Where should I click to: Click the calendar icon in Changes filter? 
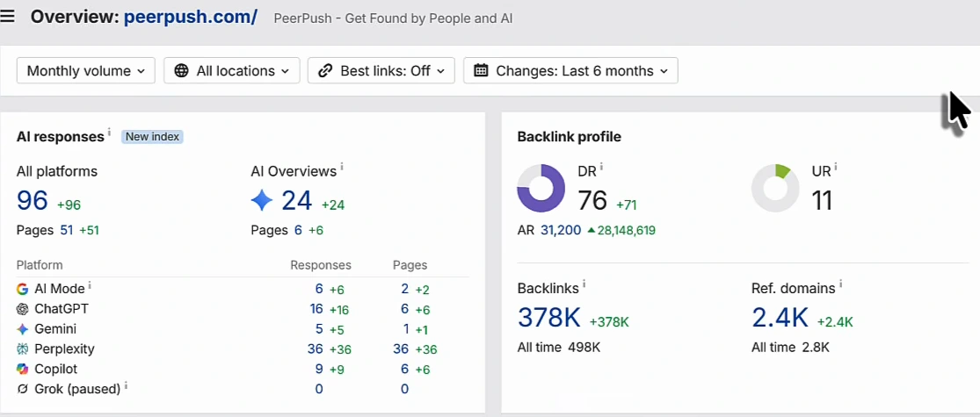[481, 70]
